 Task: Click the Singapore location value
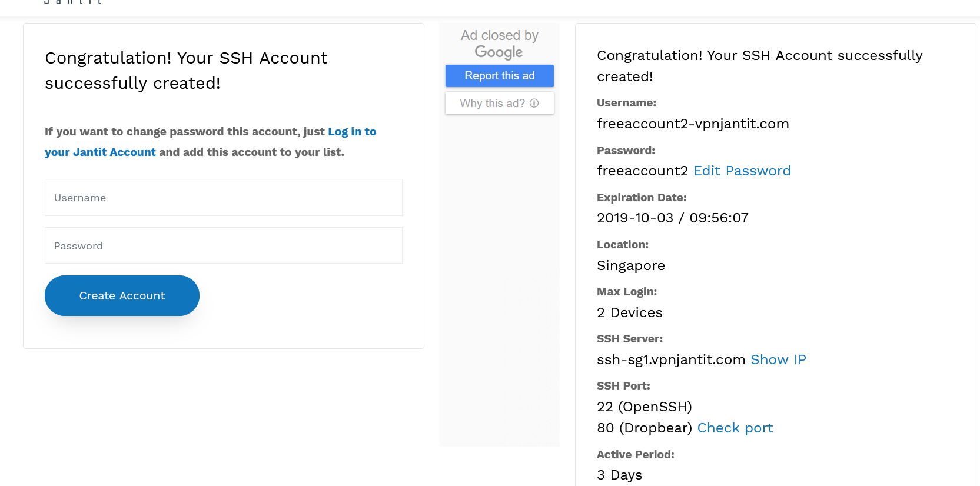click(x=630, y=265)
